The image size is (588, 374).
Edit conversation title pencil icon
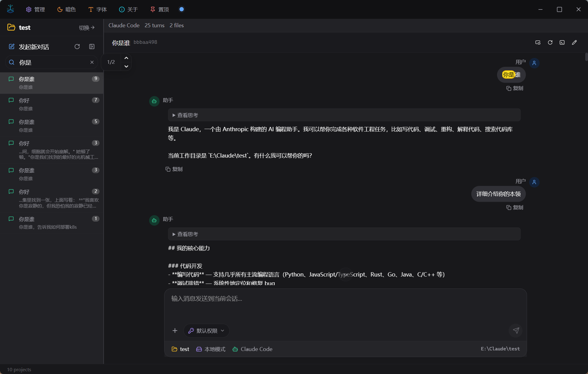(x=574, y=43)
